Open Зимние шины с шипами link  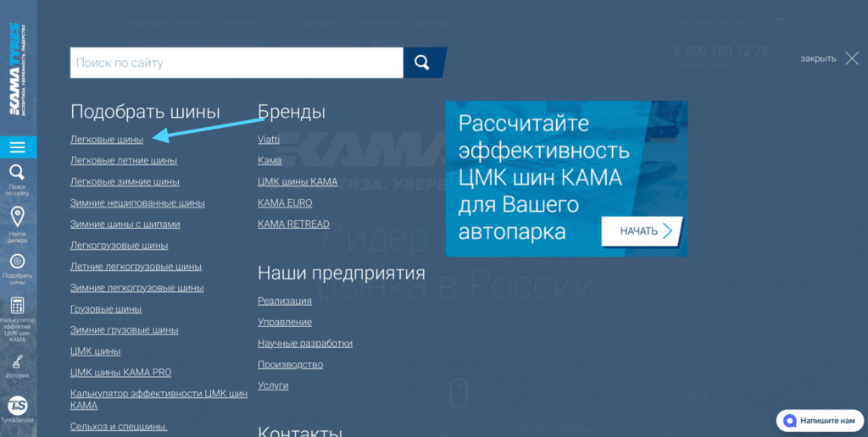coord(125,224)
